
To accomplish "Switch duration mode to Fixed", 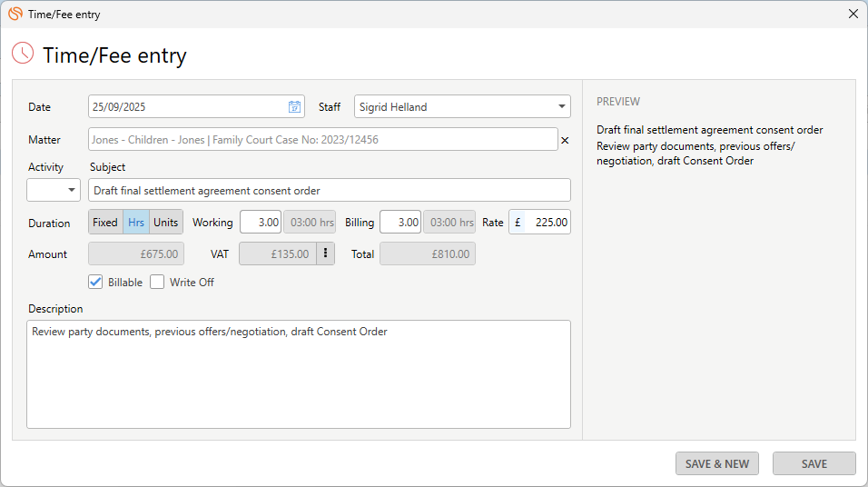I will pyautogui.click(x=105, y=223).
